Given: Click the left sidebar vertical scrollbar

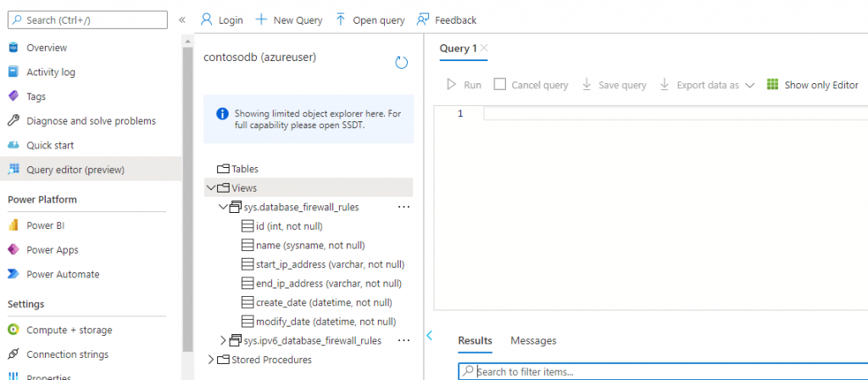Looking at the screenshot, I should tap(188, 195).
